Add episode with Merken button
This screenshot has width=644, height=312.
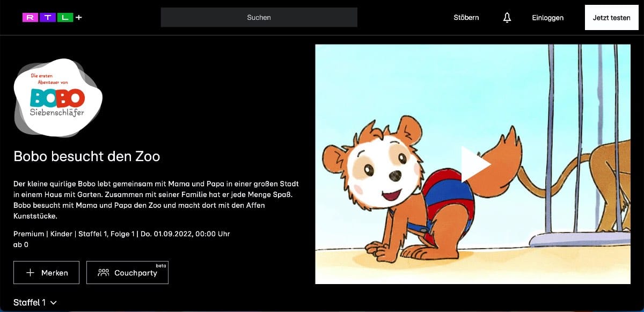pyautogui.click(x=46, y=272)
